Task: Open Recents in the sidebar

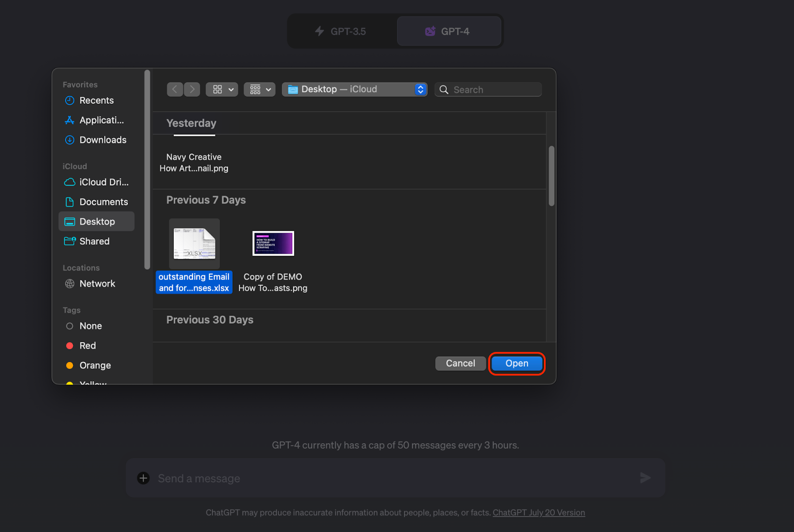Action: tap(96, 100)
